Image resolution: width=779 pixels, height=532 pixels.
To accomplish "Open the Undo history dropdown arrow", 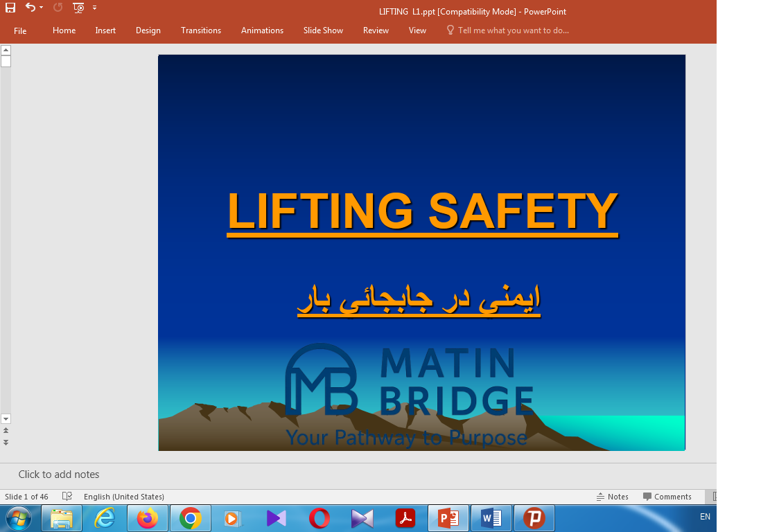I will (x=42, y=8).
